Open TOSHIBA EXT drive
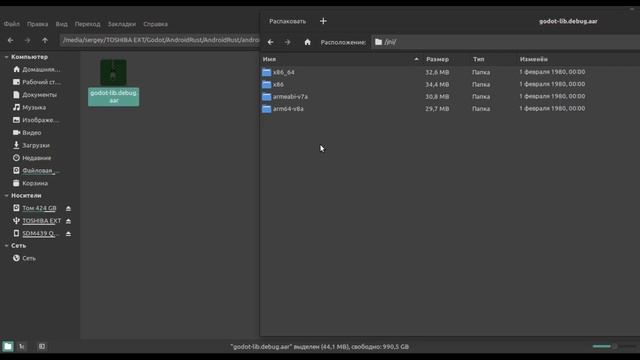The width and height of the screenshot is (640, 360). [37, 221]
